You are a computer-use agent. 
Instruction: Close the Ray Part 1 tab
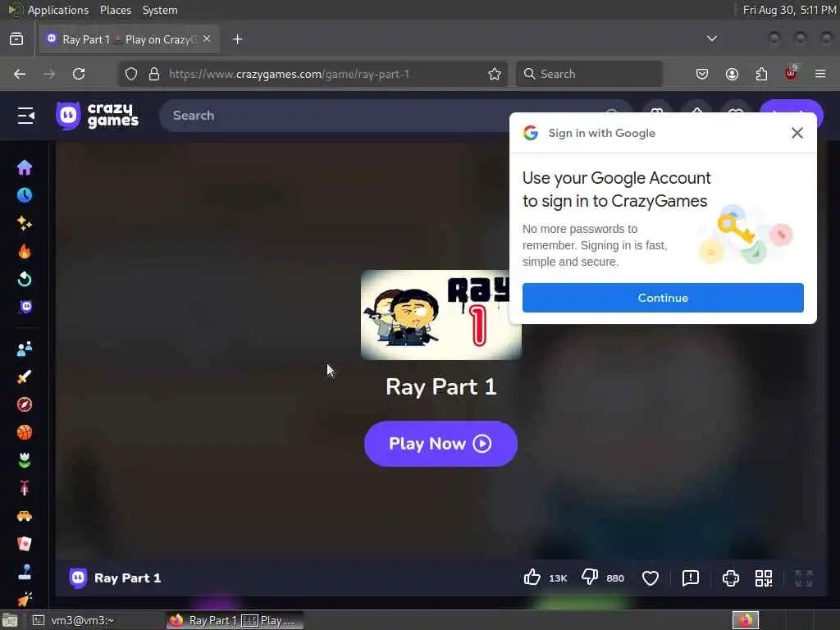207,39
